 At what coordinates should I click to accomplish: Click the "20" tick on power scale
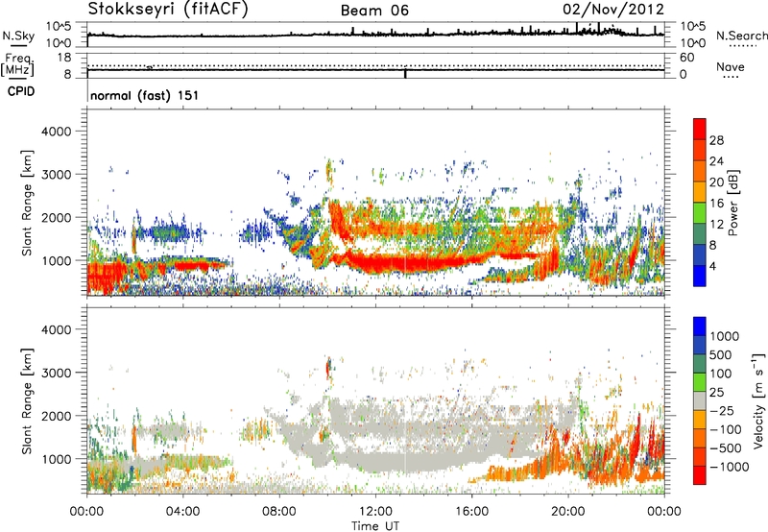(716, 182)
